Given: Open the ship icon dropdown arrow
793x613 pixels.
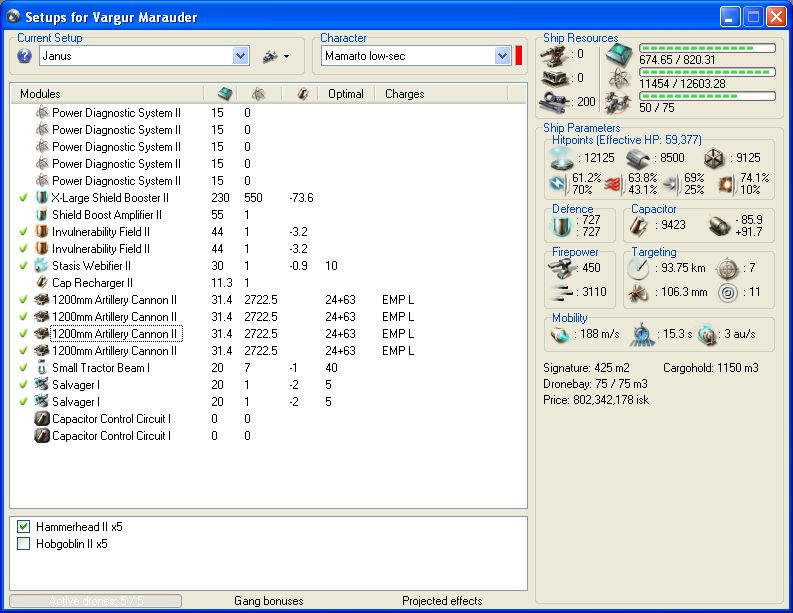Looking at the screenshot, I should (286, 57).
